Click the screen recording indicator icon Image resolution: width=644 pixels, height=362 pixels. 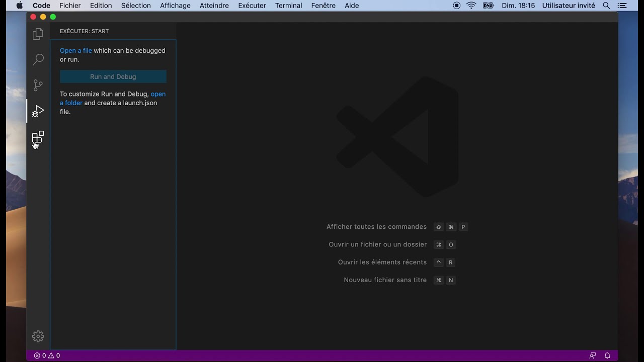pyautogui.click(x=457, y=6)
